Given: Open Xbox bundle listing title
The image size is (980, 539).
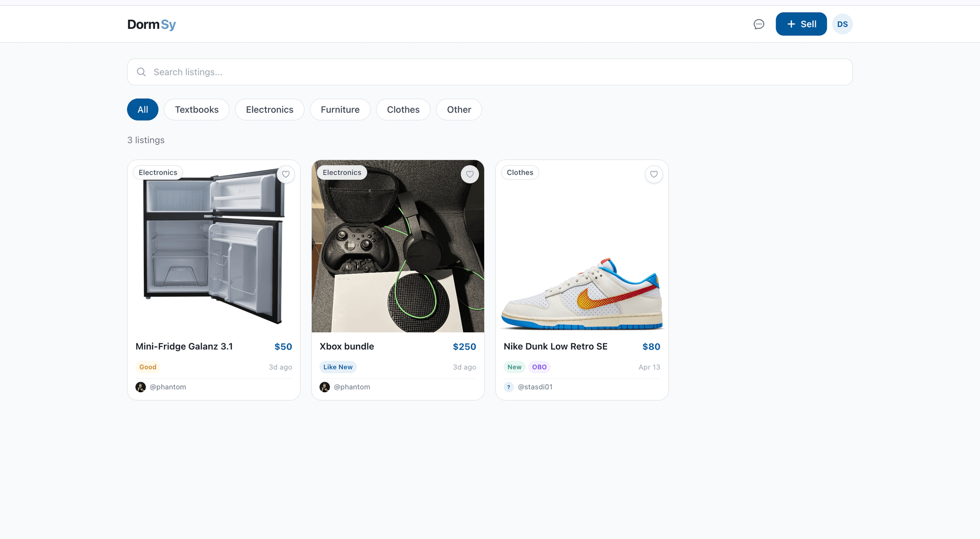Looking at the screenshot, I should pyautogui.click(x=347, y=347).
